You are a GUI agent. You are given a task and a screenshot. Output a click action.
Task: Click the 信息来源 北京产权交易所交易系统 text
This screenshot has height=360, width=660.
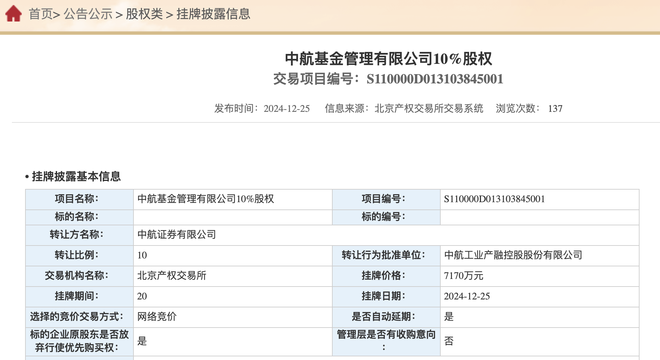pos(404,109)
